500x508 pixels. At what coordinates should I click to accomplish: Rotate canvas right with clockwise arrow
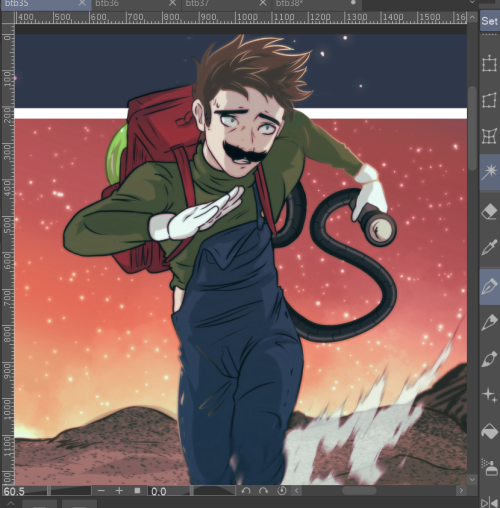coord(263,491)
